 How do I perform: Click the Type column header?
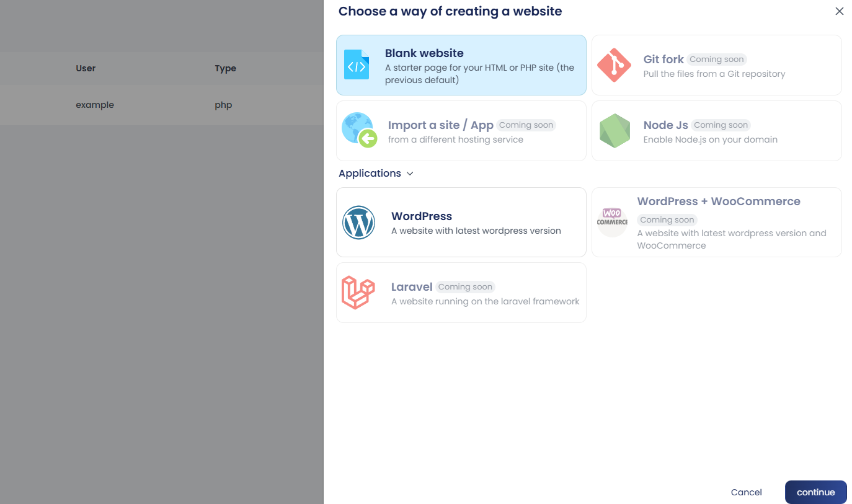click(226, 68)
